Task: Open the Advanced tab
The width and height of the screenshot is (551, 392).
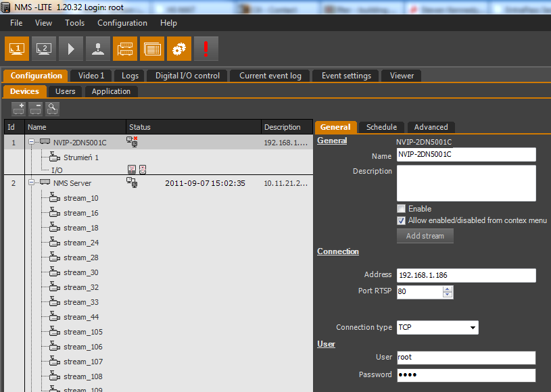Action: coord(431,127)
